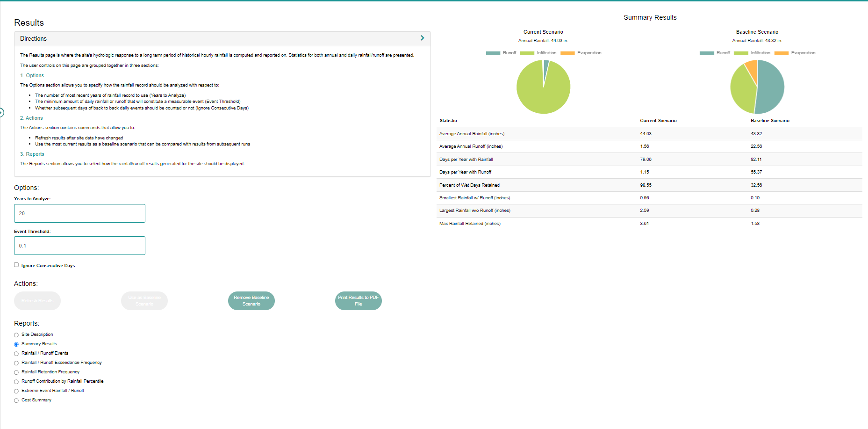The image size is (868, 429).
Task: Click the Baseline Scenario table column header
Action: point(770,121)
